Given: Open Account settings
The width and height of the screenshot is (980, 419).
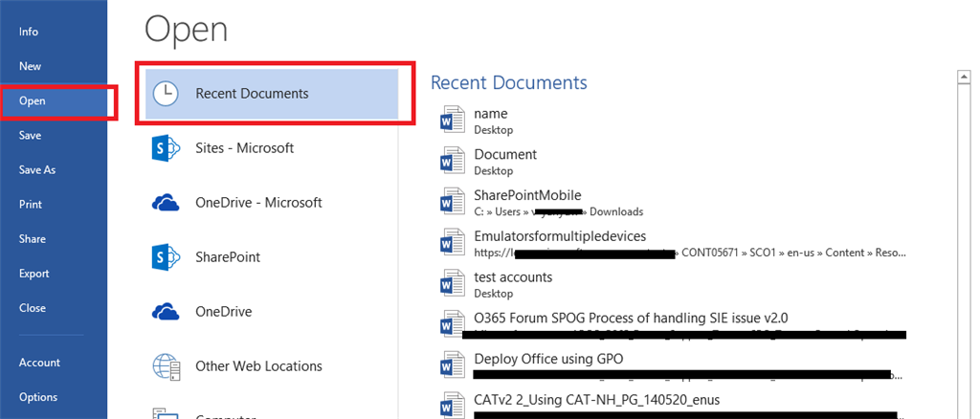Looking at the screenshot, I should tap(39, 363).
